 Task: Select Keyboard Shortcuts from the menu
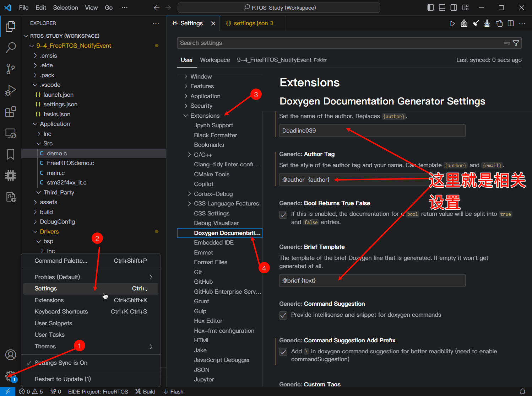(61, 312)
